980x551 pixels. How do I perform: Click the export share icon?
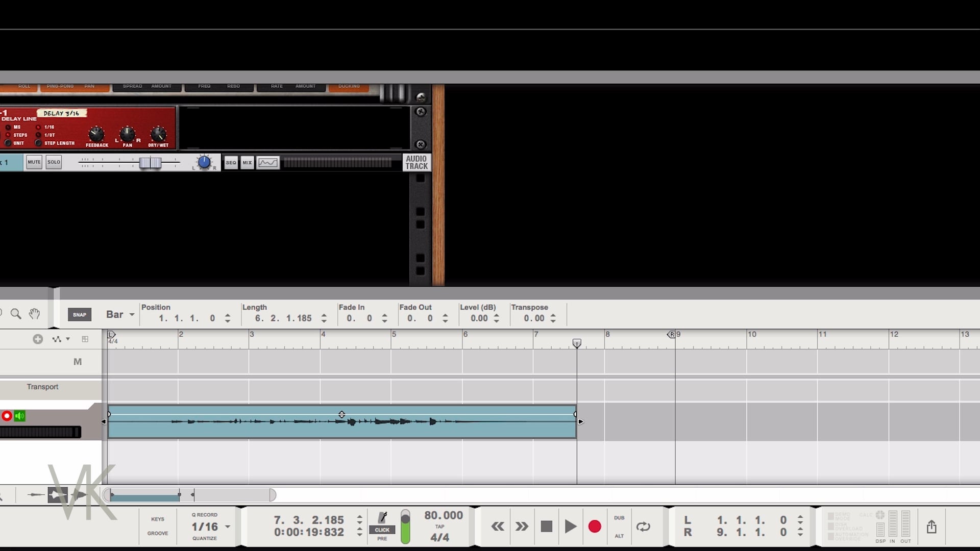(x=932, y=527)
